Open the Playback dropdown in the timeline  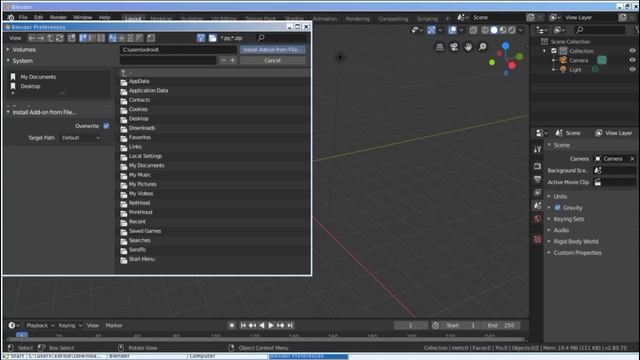click(x=39, y=325)
